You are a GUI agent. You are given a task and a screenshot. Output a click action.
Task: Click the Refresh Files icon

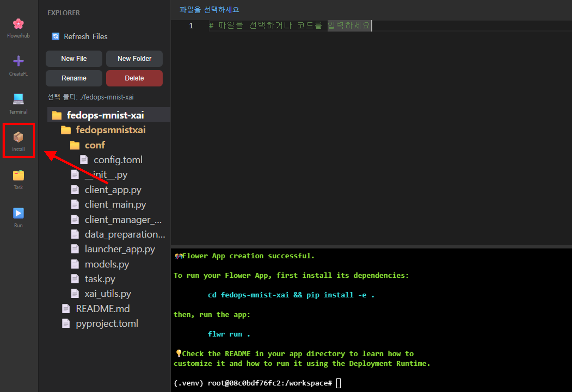pos(55,36)
